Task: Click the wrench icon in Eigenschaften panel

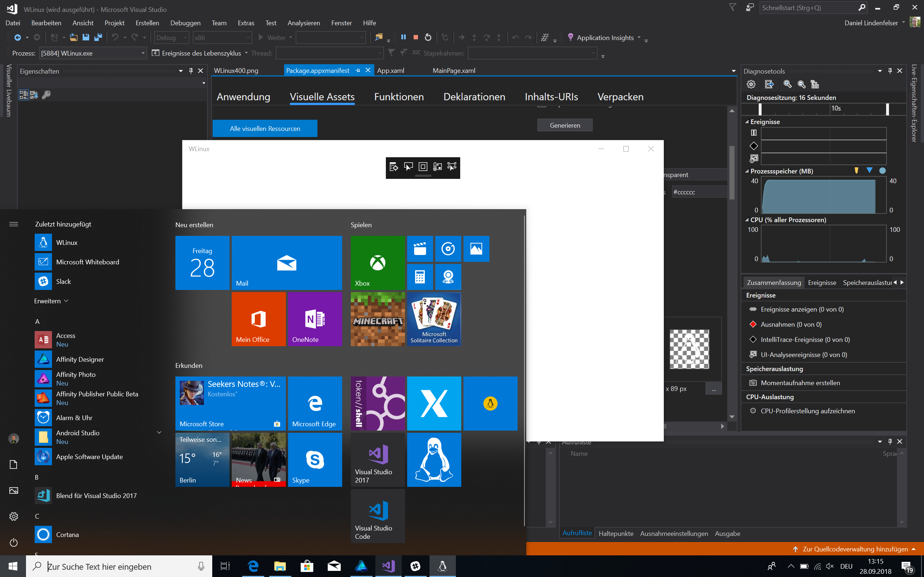Action: point(46,94)
